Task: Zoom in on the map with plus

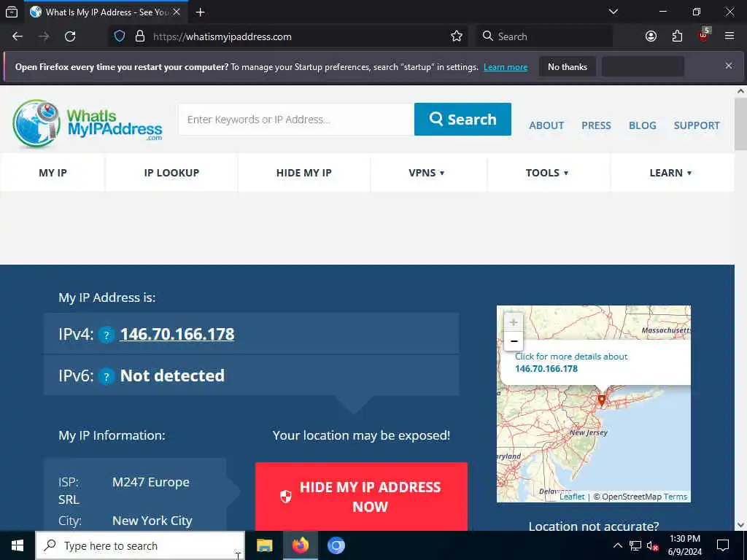Action: coord(514,322)
